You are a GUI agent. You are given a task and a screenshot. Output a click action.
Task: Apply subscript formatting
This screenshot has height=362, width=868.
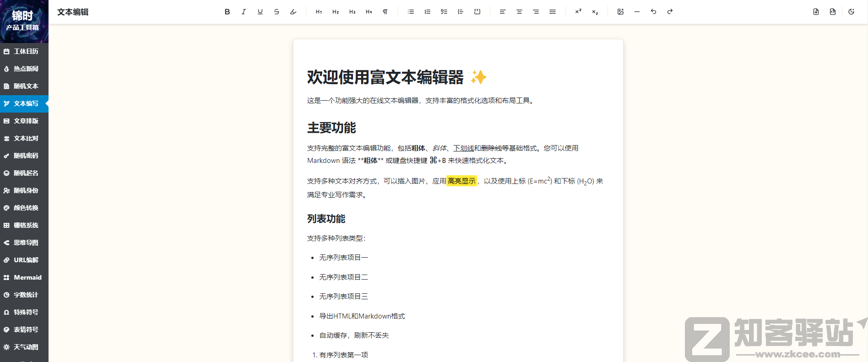595,12
